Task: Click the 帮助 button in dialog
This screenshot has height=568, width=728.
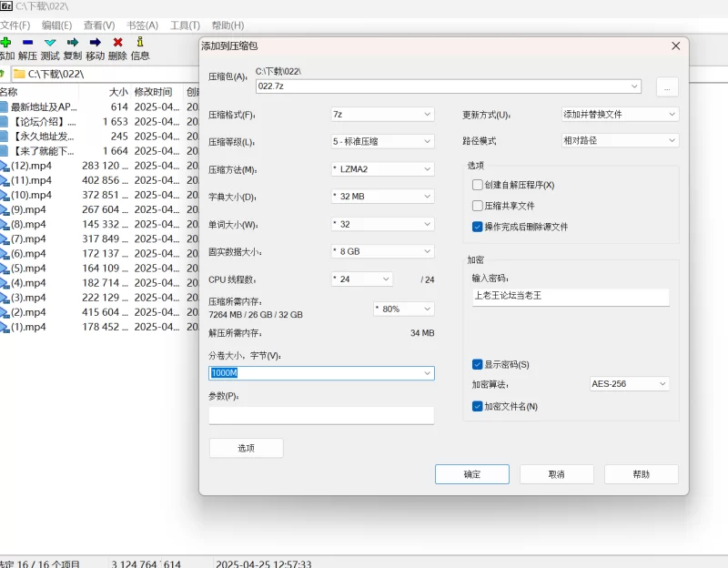Action: click(x=642, y=474)
